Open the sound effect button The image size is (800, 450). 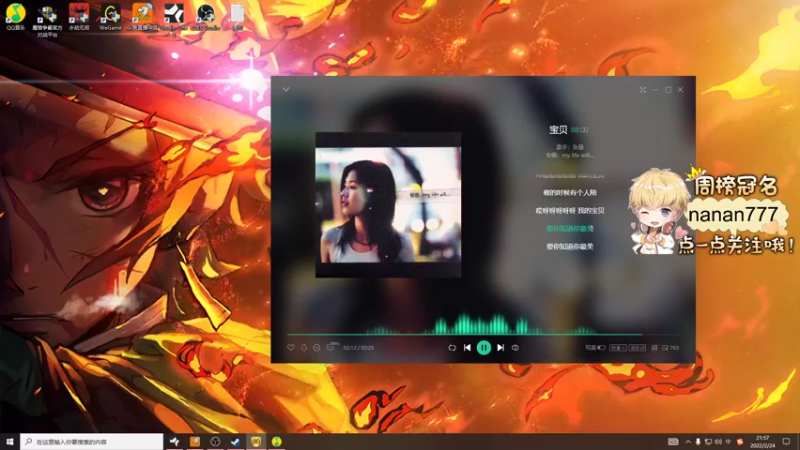(x=637, y=347)
